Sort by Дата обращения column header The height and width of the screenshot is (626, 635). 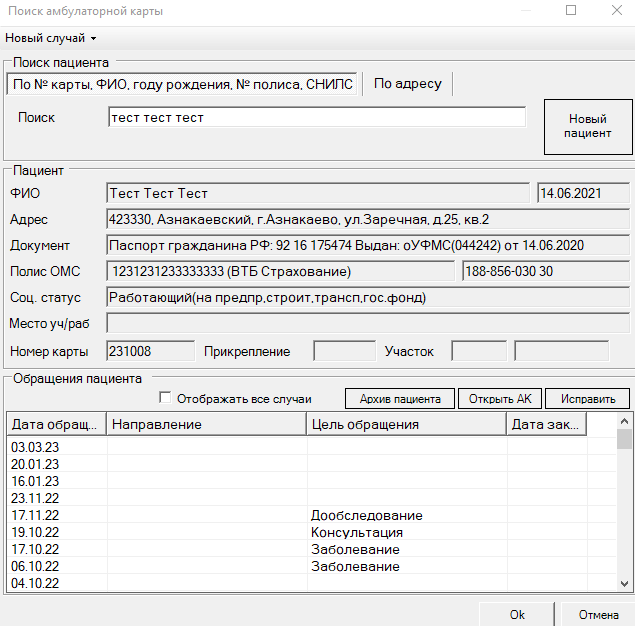click(x=56, y=425)
